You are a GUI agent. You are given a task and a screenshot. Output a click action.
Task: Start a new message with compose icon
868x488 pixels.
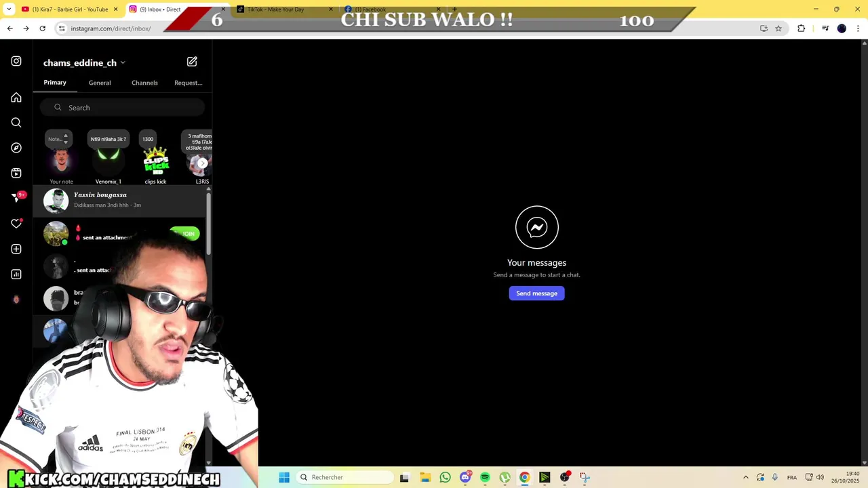[x=192, y=62]
